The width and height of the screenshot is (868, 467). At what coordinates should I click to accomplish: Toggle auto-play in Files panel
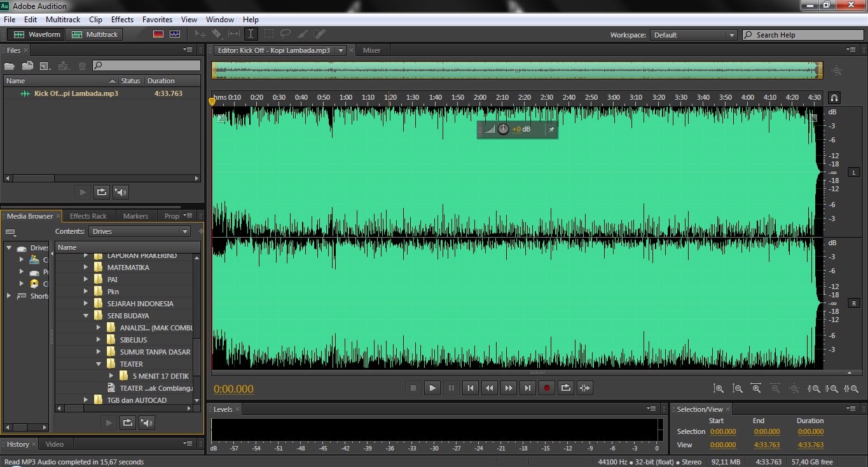pos(121,192)
